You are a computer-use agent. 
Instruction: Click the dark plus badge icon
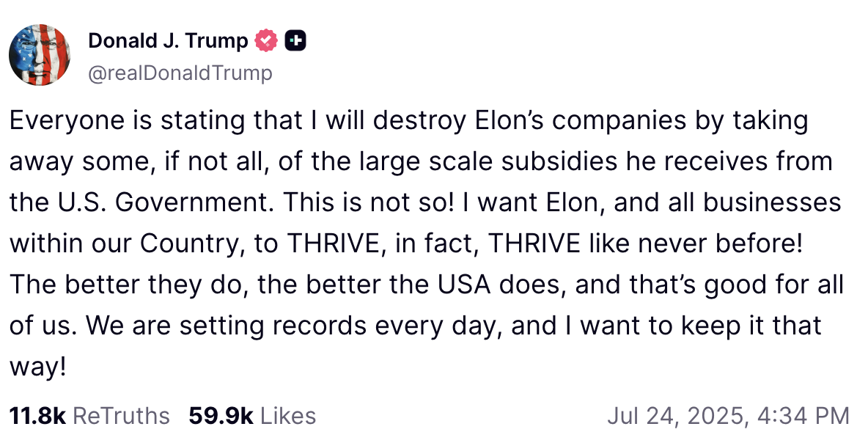point(295,40)
